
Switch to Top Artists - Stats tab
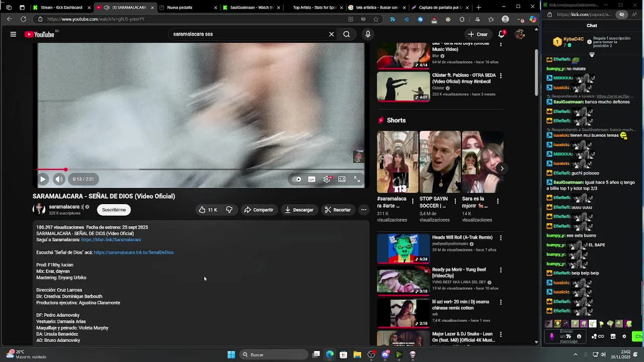click(314, 8)
